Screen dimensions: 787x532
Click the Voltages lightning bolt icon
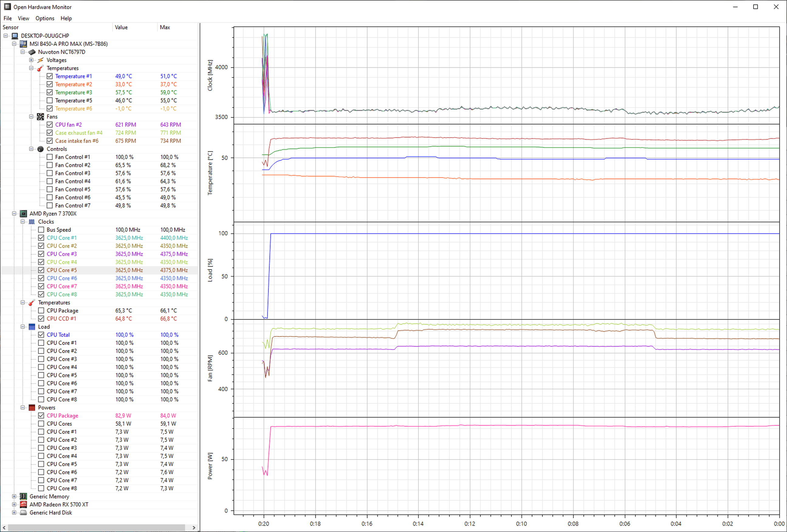point(40,60)
